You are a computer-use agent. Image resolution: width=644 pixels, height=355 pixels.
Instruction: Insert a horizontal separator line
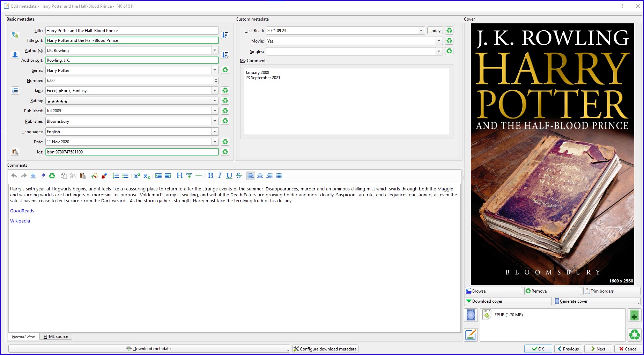(x=199, y=176)
